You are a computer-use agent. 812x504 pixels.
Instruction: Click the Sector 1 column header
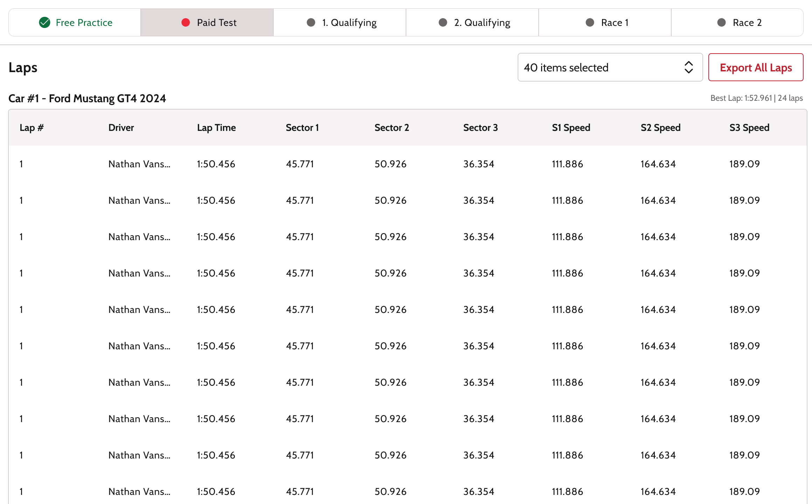coord(302,128)
